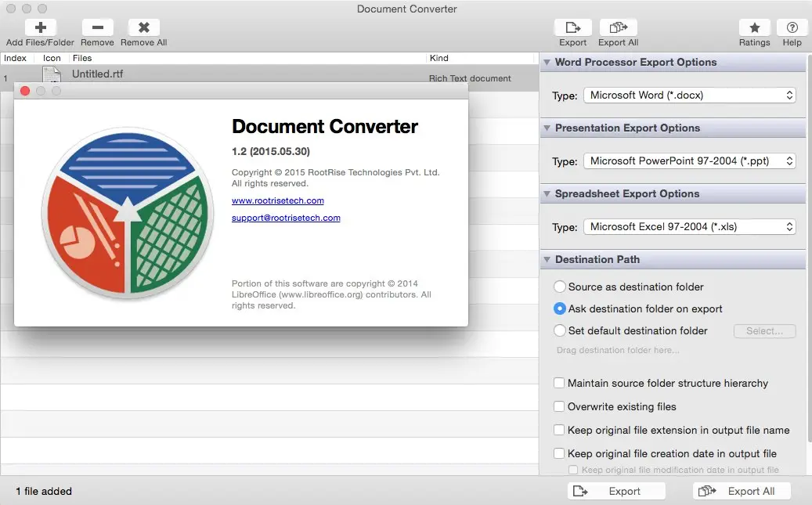The height and width of the screenshot is (505, 812).
Task: Click the Add Files/Folder plus icon
Action: (x=41, y=27)
